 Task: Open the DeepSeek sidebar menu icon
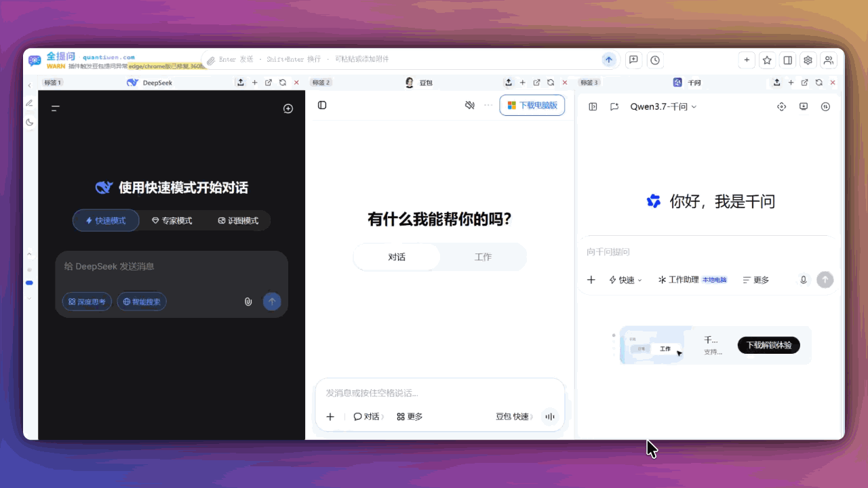coord(56,108)
